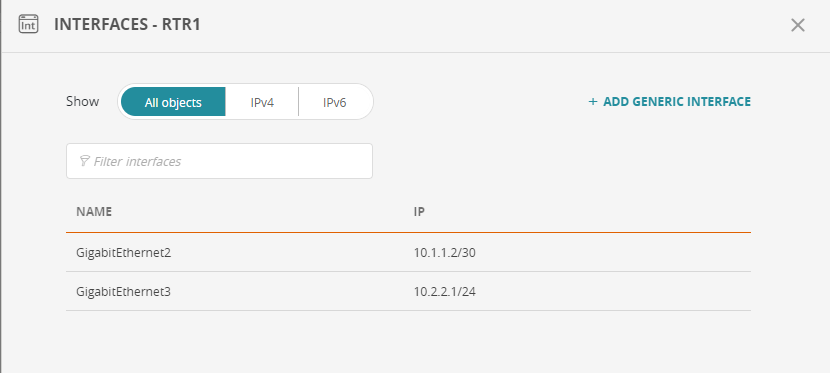This screenshot has width=830, height=373.
Task: Select the IPv6 filter option
Action: 335,102
